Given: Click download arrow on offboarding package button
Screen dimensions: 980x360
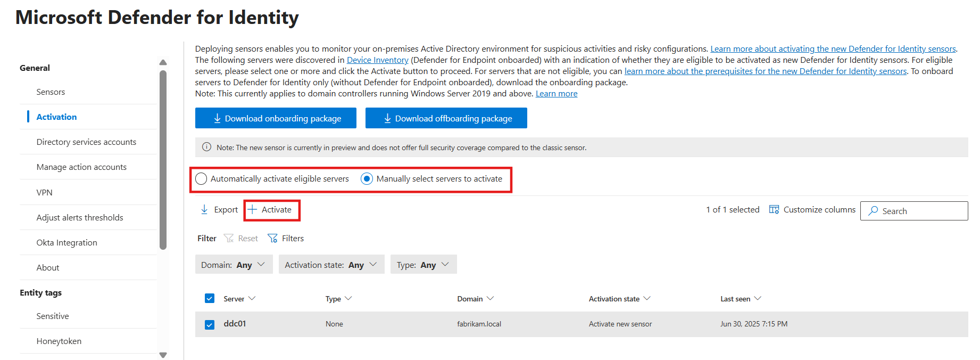Looking at the screenshot, I should 387,118.
